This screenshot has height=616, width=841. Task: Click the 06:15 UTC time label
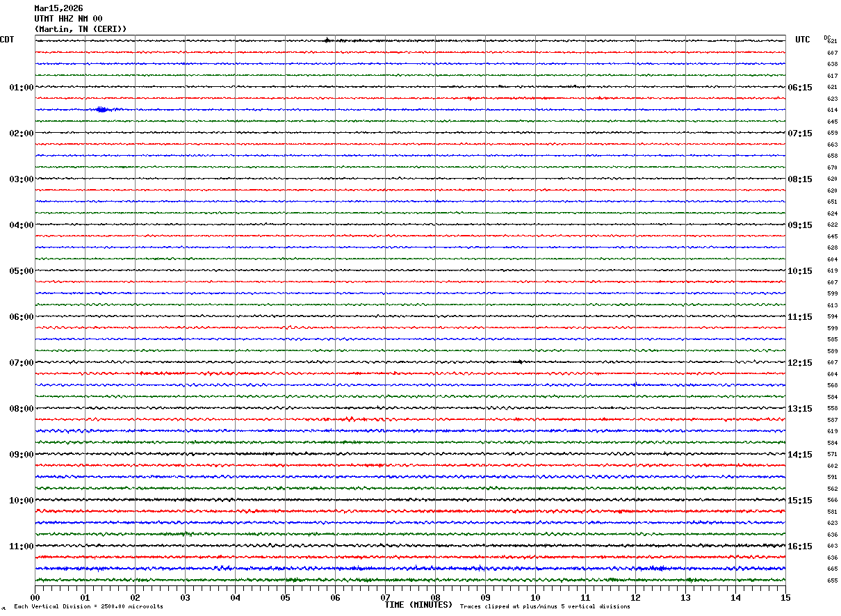[799, 88]
